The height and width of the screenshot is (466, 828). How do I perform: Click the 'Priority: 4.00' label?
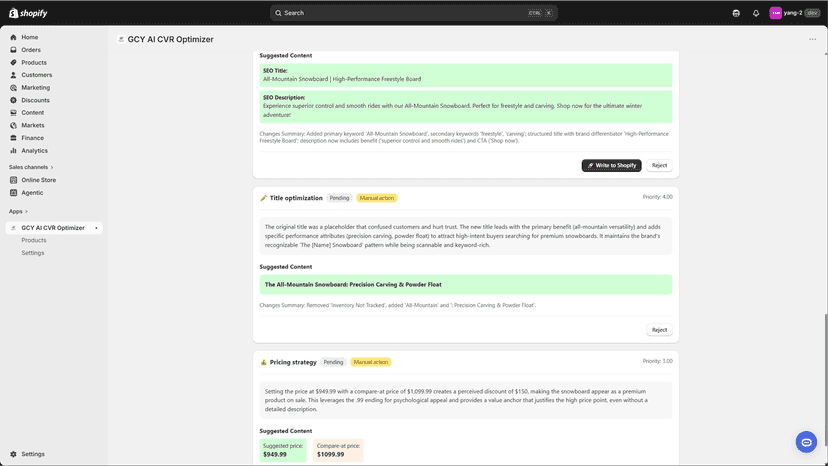click(657, 197)
